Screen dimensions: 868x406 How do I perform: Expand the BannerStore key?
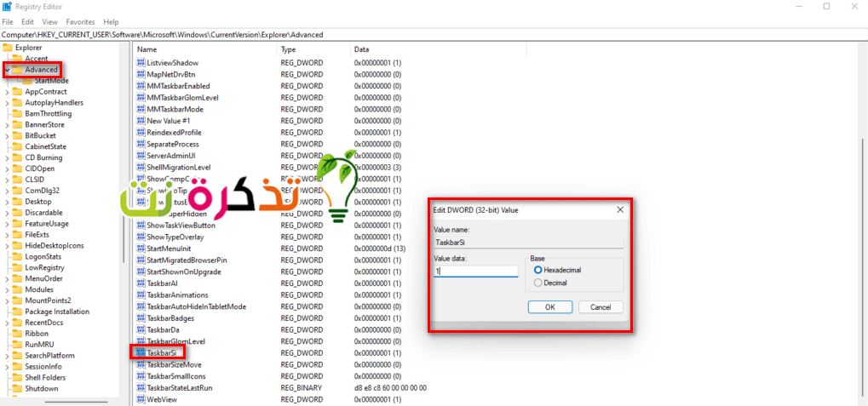tap(7, 124)
